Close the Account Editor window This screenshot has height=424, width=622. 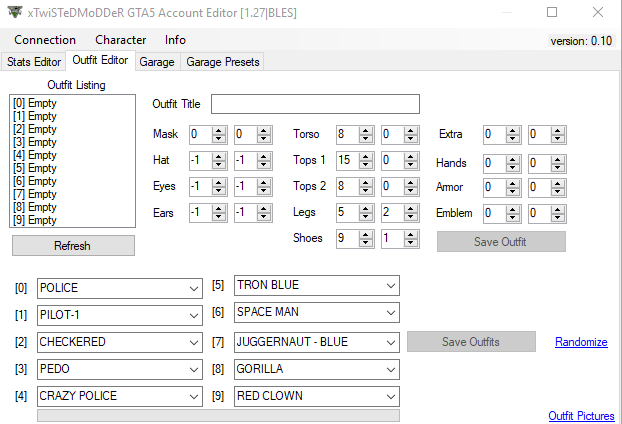point(598,12)
